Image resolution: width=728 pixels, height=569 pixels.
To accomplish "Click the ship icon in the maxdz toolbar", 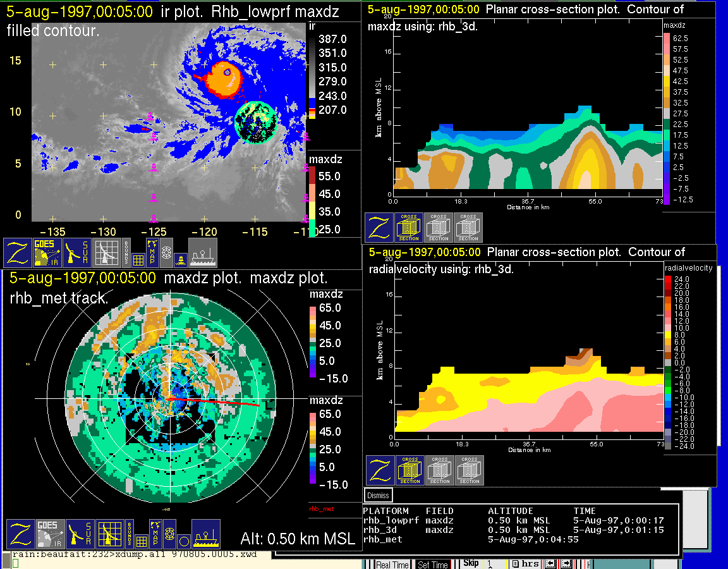I will pyautogui.click(x=205, y=534).
